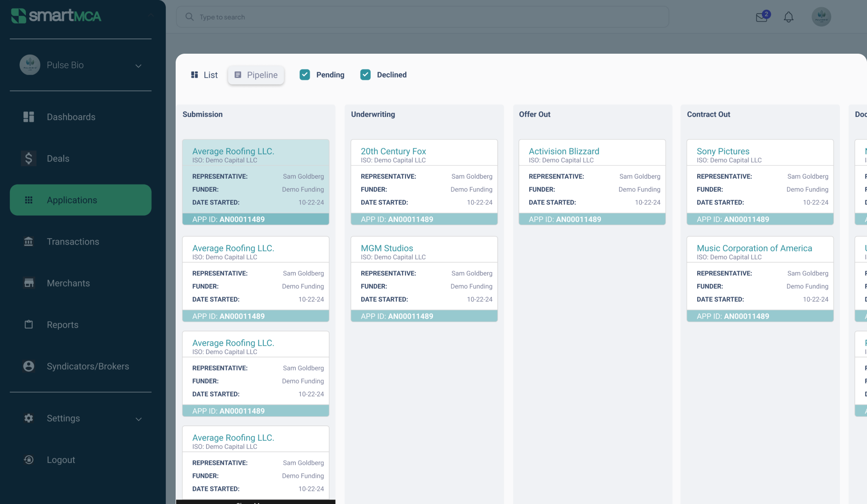Click the Merchants storefront icon
The width and height of the screenshot is (867, 504).
28,283
